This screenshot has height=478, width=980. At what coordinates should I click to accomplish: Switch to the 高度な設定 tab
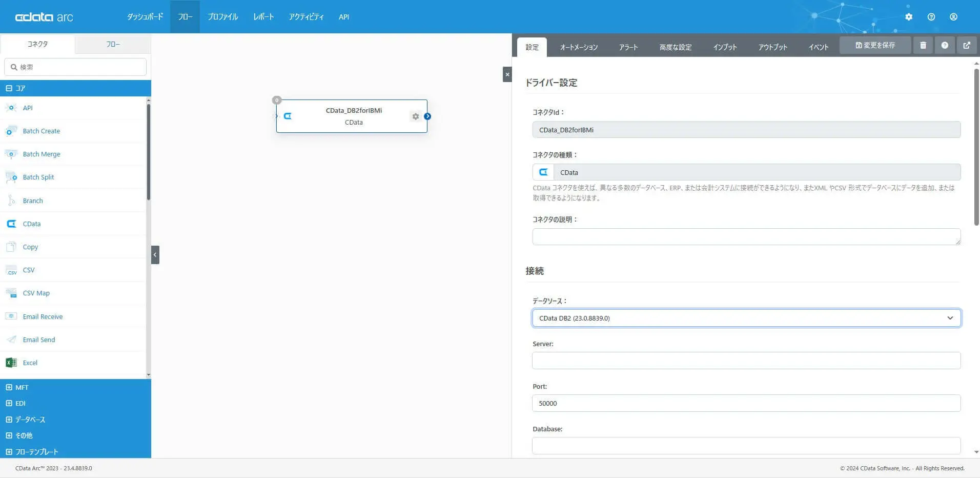676,47
